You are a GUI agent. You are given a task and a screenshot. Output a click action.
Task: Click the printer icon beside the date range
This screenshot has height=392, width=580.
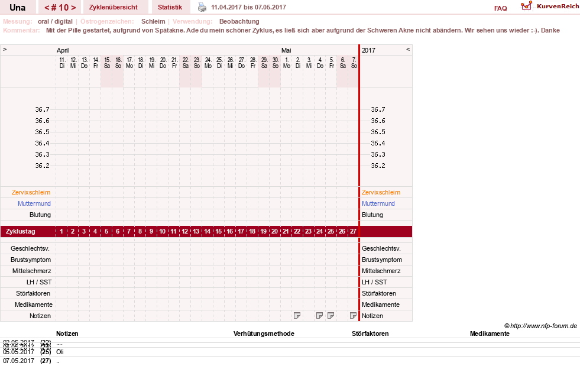click(202, 7)
